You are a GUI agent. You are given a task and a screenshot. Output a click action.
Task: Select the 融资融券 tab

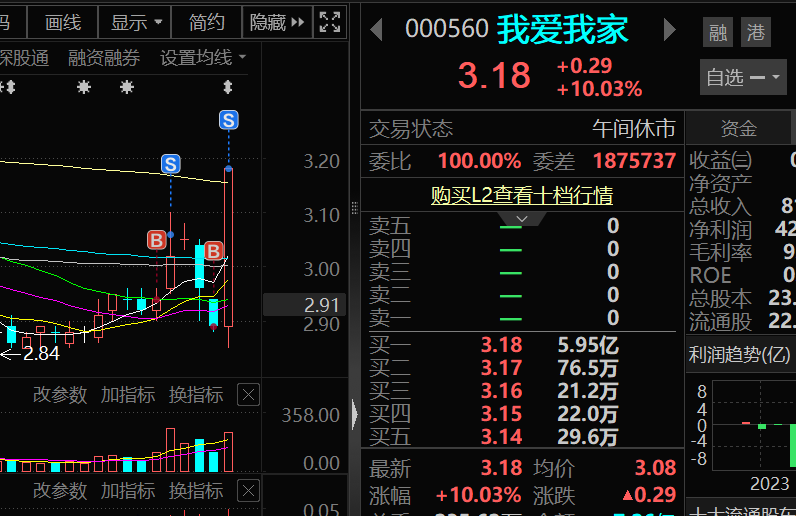(x=104, y=58)
